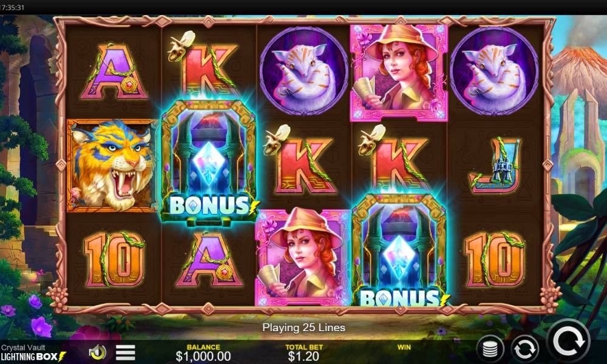This screenshot has width=607, height=364.
Task: Click the red K symbol on reel two
Action: click(x=209, y=70)
